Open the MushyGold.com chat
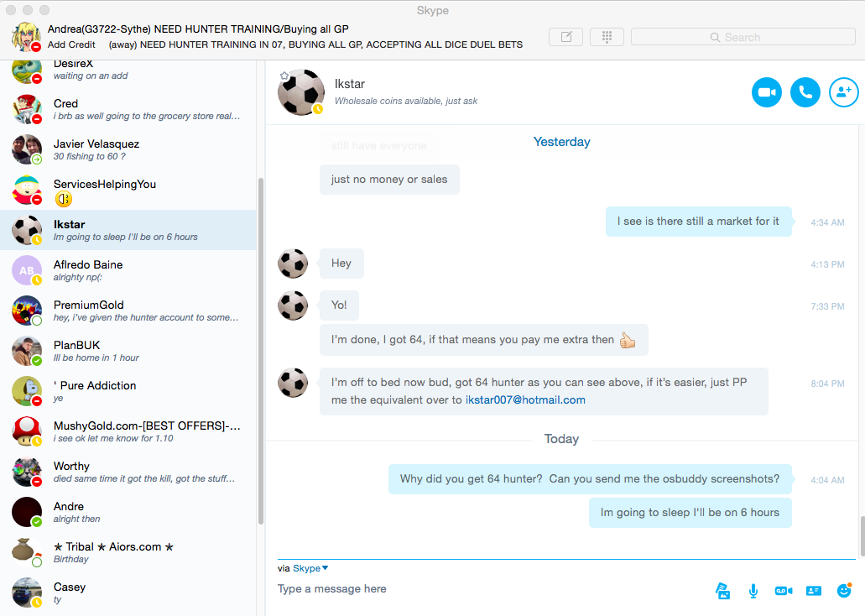This screenshot has width=865, height=616. pyautogui.click(x=128, y=431)
